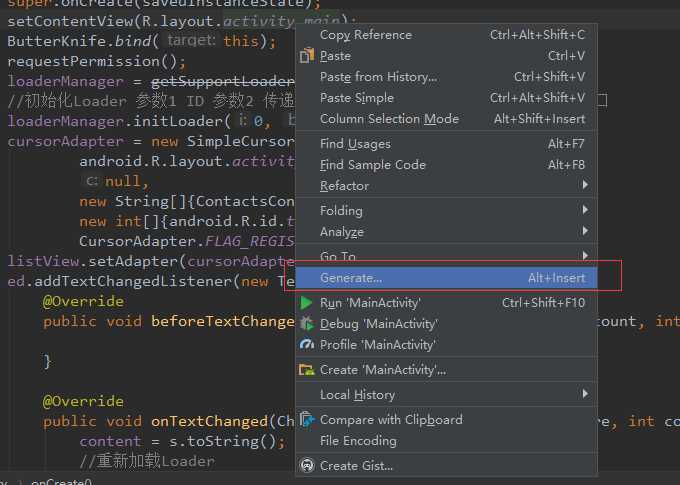Image resolution: width=680 pixels, height=485 pixels.
Task: Expand the Refactor submenu arrow
Action: click(585, 186)
